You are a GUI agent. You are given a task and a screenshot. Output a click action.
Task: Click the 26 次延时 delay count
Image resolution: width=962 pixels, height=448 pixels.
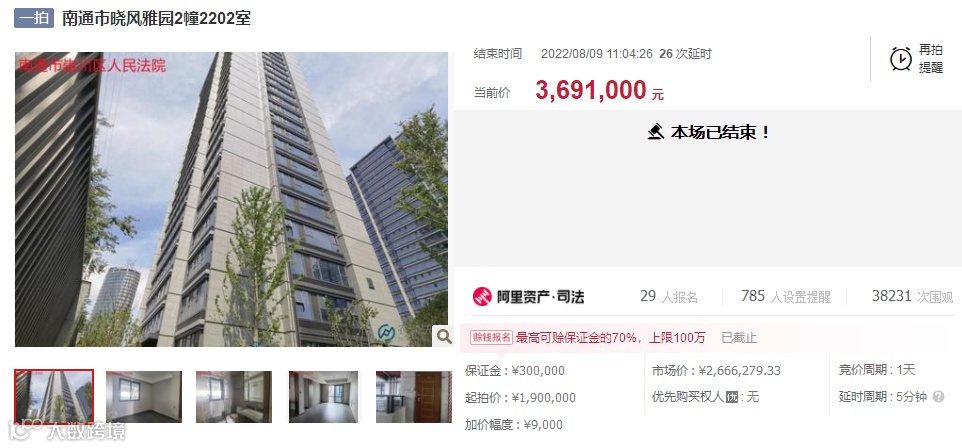[x=685, y=54]
